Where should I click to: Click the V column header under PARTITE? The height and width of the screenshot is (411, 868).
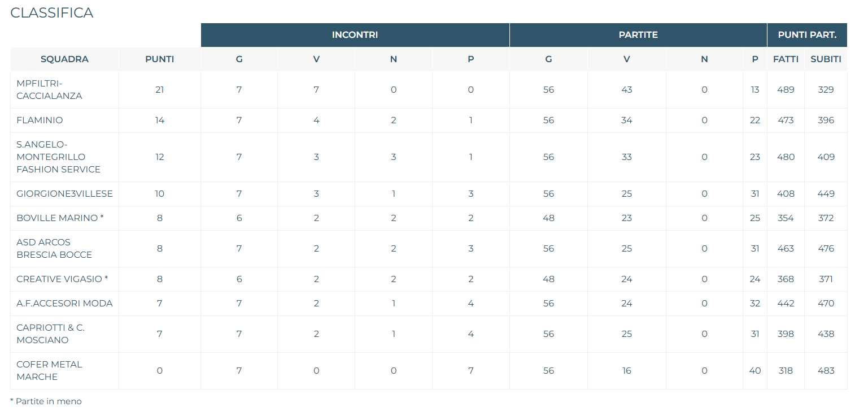click(x=627, y=59)
